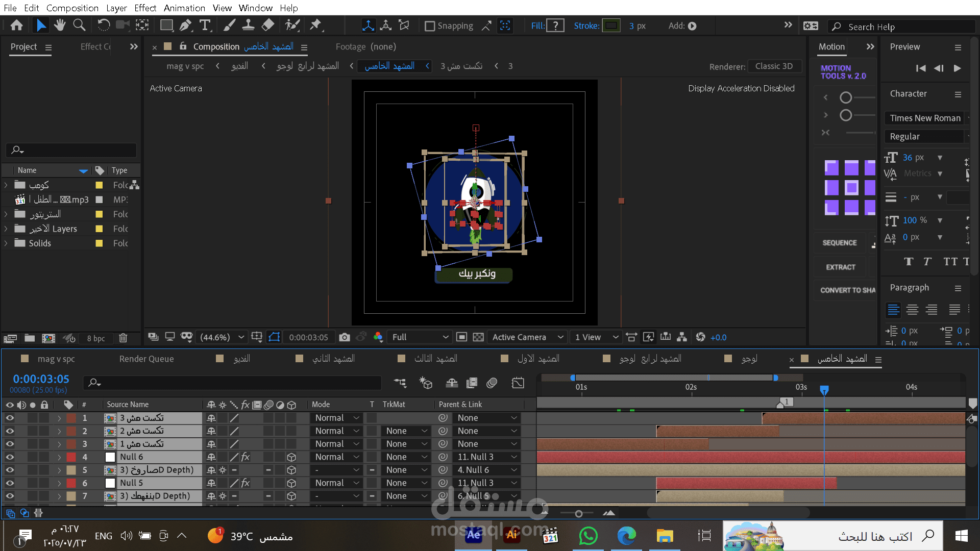Screen dimensions: 980x551
Task: Select the Zoom magnifier tool
Action: point(79,25)
